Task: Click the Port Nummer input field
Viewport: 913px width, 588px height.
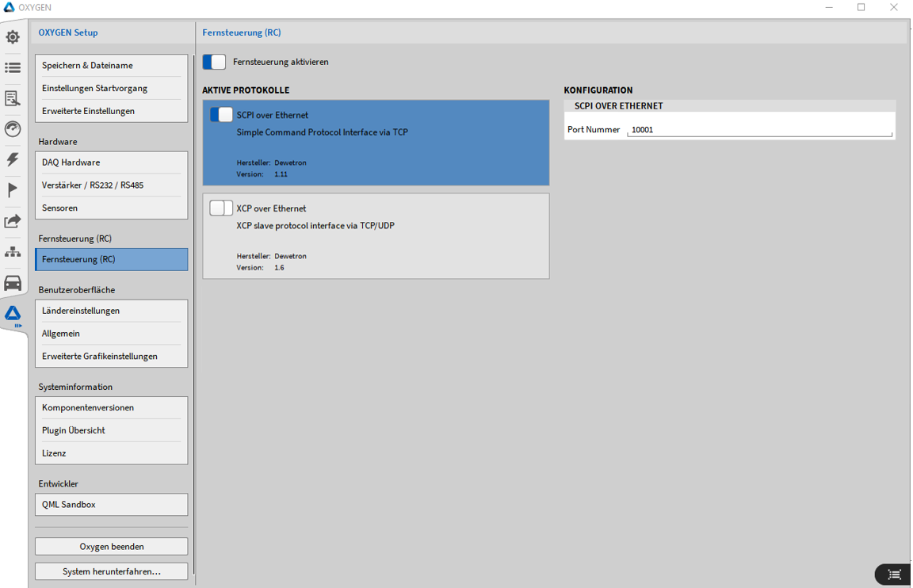Action: [x=758, y=130]
